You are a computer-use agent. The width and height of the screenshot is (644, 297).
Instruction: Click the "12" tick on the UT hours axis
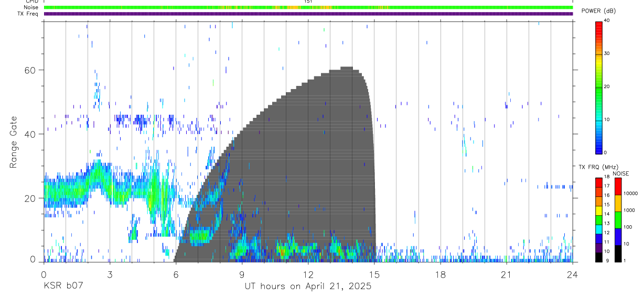(308, 274)
